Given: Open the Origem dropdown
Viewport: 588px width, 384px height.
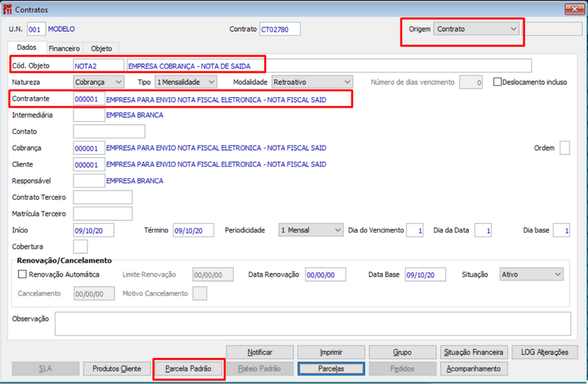Looking at the screenshot, I should click(476, 29).
